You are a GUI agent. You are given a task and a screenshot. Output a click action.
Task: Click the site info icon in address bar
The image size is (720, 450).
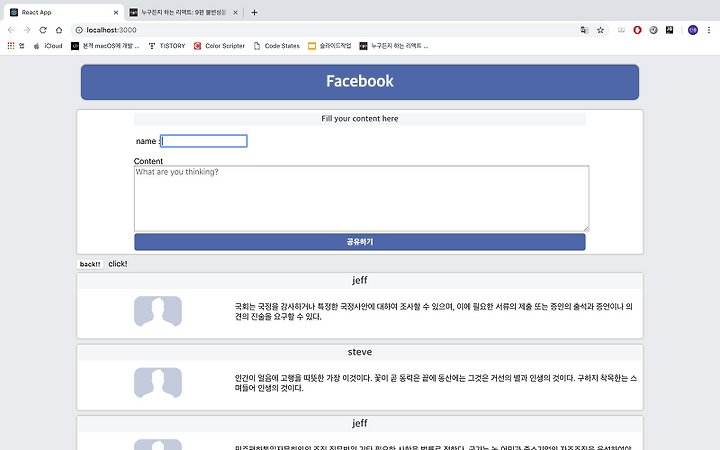click(x=79, y=30)
